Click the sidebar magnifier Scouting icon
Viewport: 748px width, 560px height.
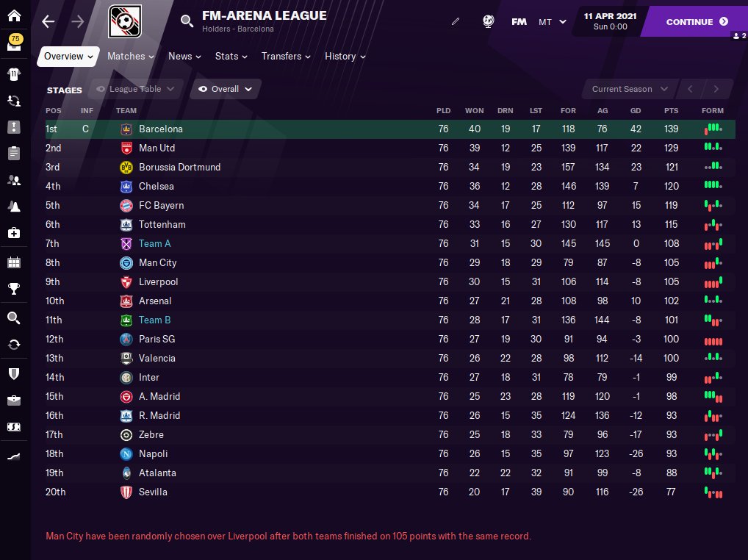(15, 317)
